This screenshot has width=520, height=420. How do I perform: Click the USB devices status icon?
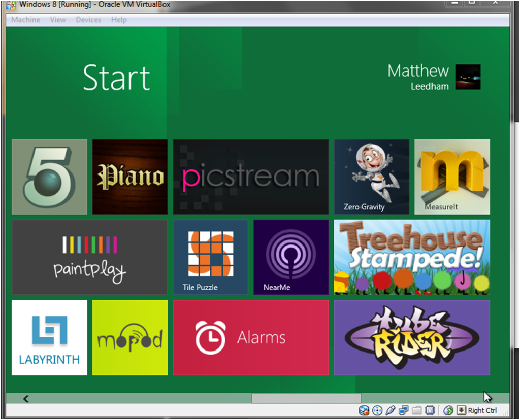[x=390, y=410]
